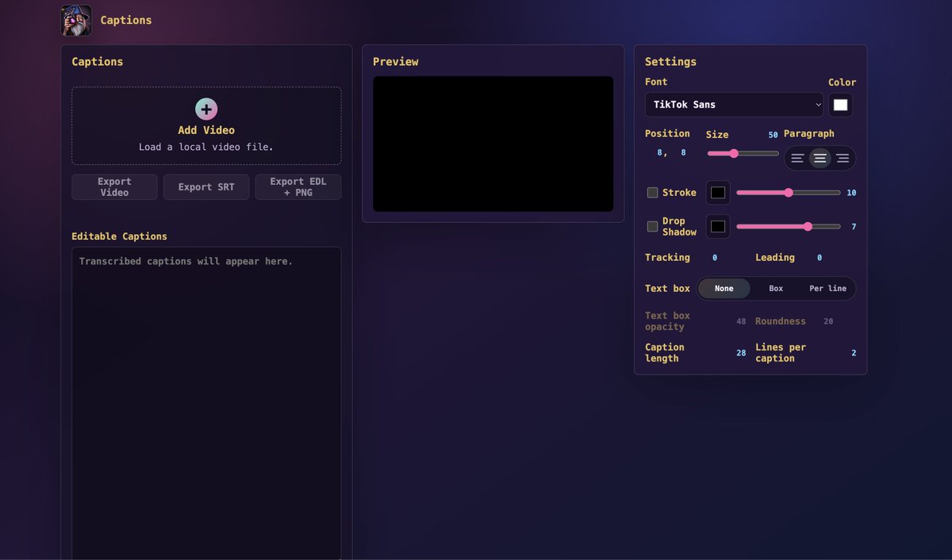
Task: Click the wizard avatar app logo
Action: [x=76, y=21]
